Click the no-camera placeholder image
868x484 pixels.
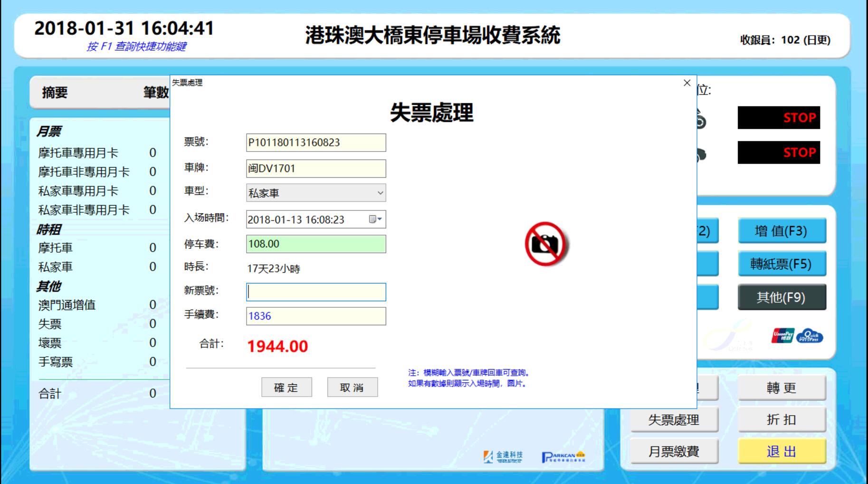coord(546,244)
